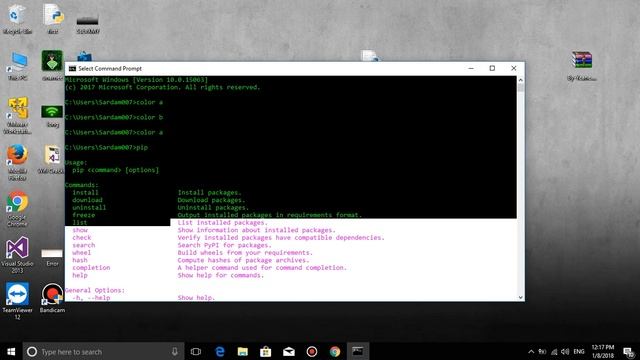Minimize the Command Prompt window
This screenshot has height=360, width=640.
(471, 68)
